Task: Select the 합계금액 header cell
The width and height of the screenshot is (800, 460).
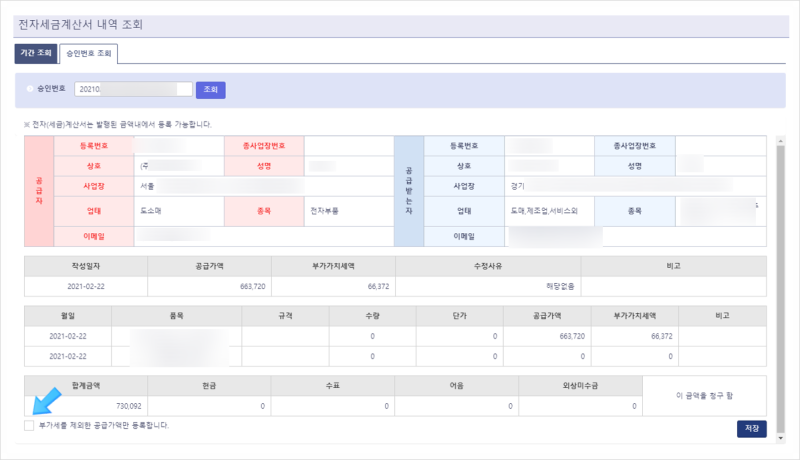Action: pos(86,386)
